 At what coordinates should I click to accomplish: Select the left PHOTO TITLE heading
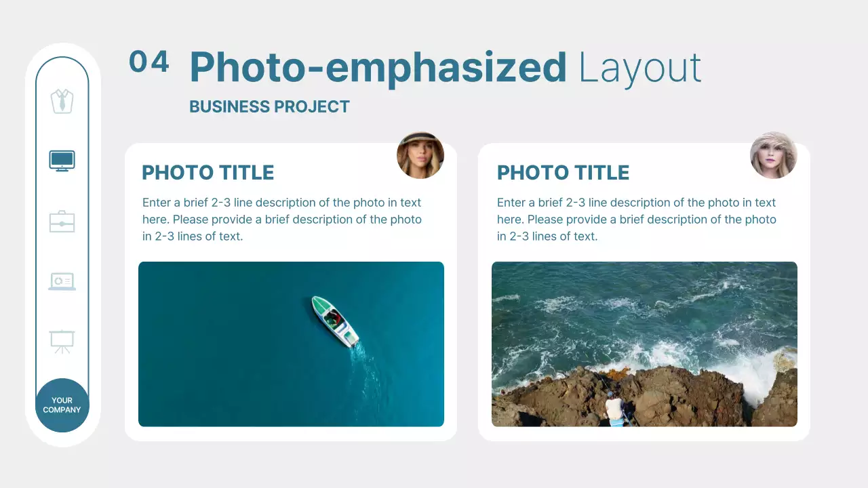[x=208, y=173]
